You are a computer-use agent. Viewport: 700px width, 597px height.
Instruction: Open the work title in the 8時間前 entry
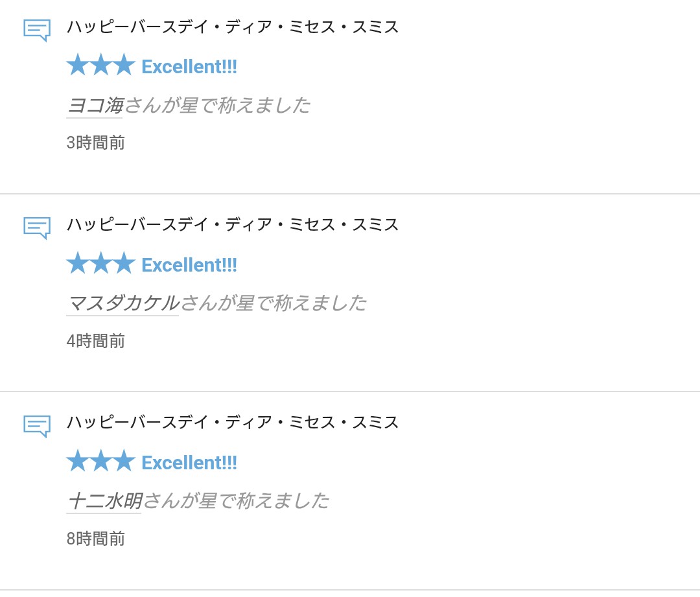[233, 423]
